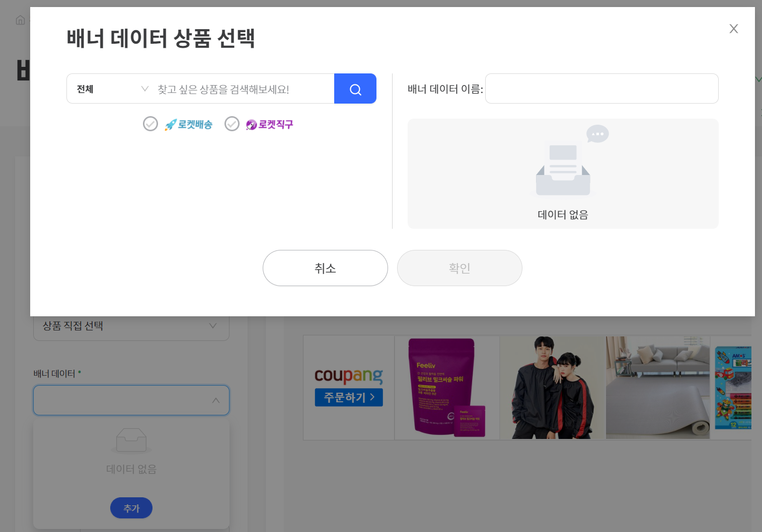Collapse the 배너 데이터 dropdown field
The image size is (762, 532).
click(131, 400)
